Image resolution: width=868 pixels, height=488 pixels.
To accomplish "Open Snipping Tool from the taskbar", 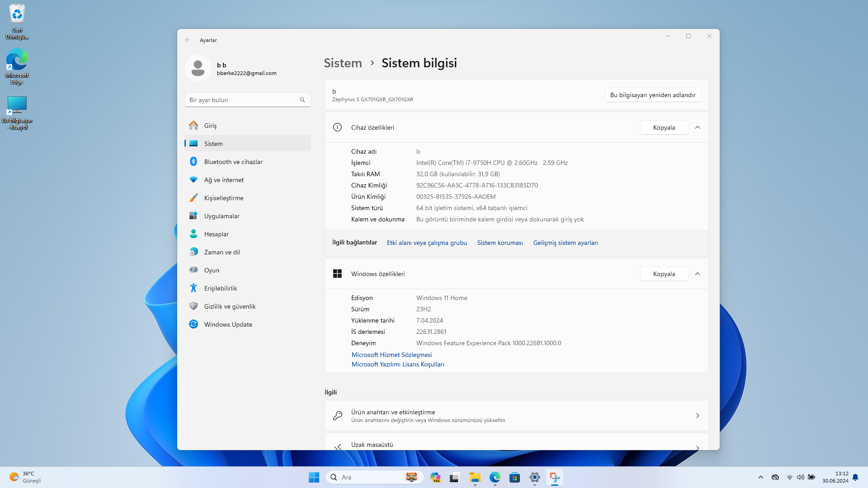I will point(554,477).
